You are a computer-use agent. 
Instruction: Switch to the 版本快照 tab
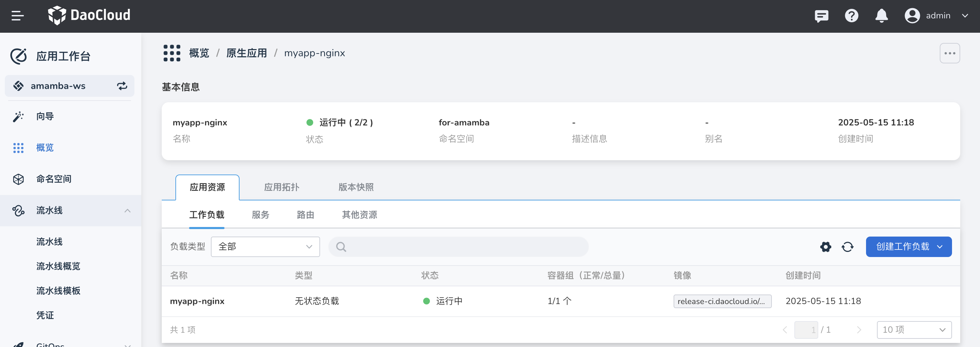pos(356,187)
